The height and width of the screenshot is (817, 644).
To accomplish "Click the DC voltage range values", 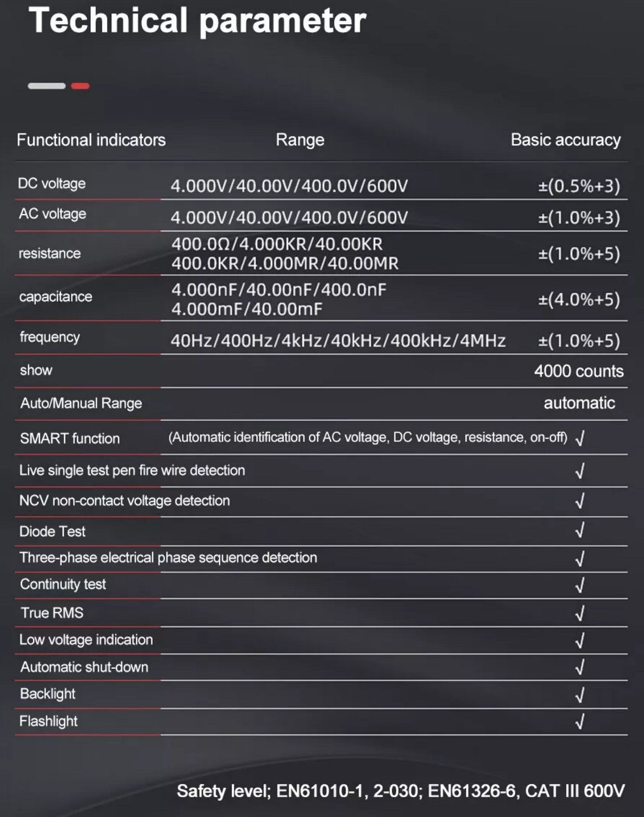I will [289, 186].
